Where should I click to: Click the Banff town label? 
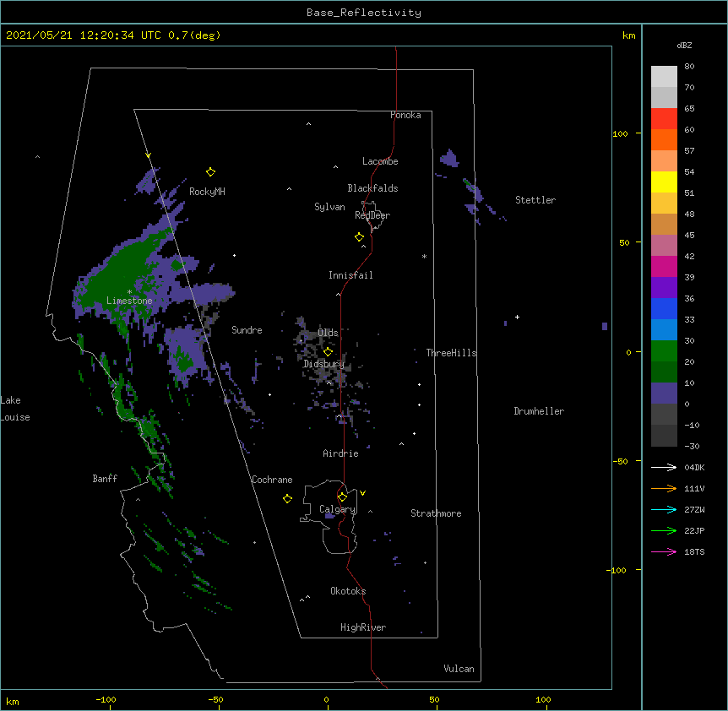click(x=105, y=479)
